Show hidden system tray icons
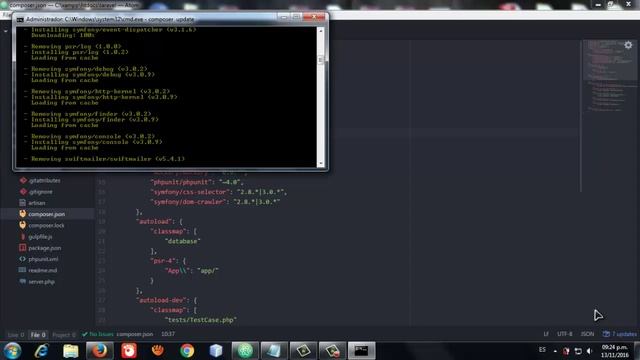The width and height of the screenshot is (640, 360). (555, 351)
